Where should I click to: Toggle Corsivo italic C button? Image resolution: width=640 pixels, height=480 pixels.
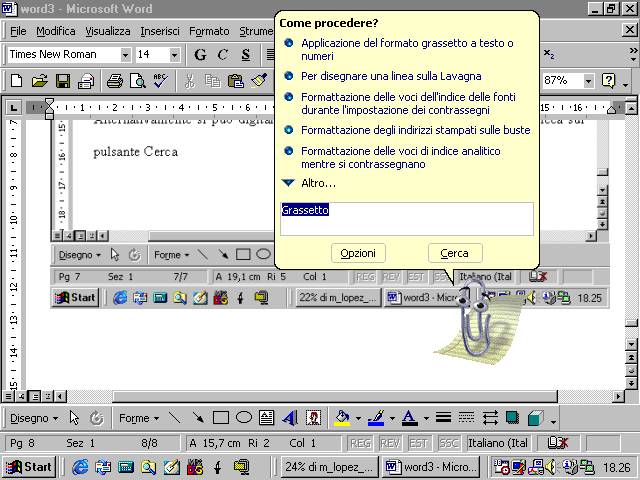(x=222, y=54)
